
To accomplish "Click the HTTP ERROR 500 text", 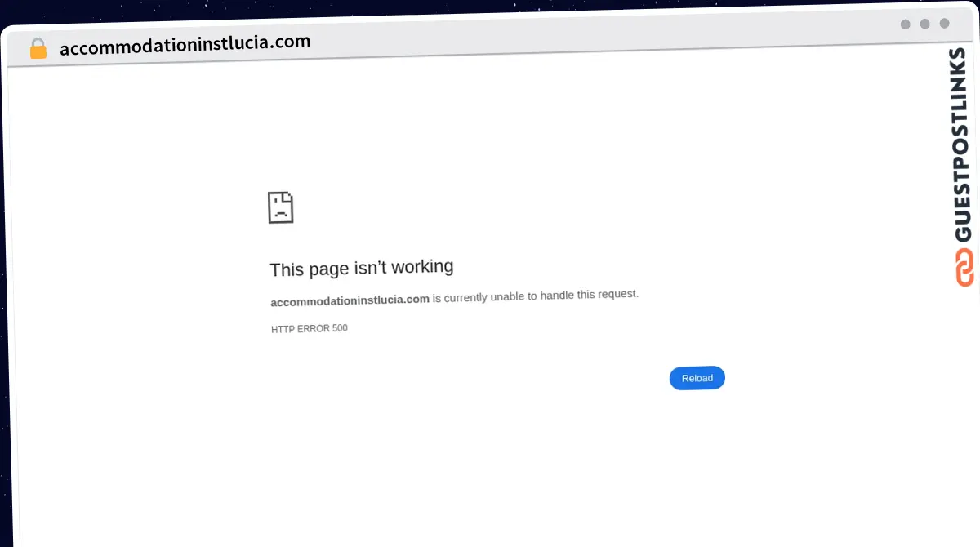I will pyautogui.click(x=309, y=329).
